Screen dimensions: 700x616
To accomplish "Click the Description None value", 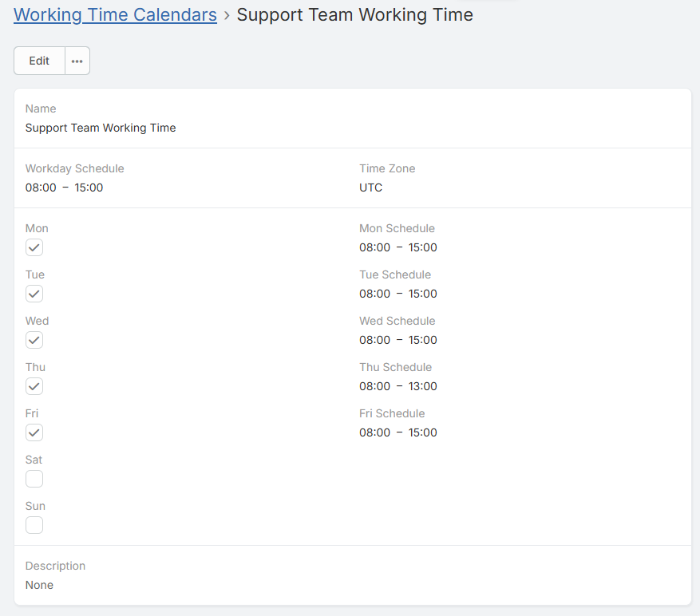I will (x=39, y=585).
